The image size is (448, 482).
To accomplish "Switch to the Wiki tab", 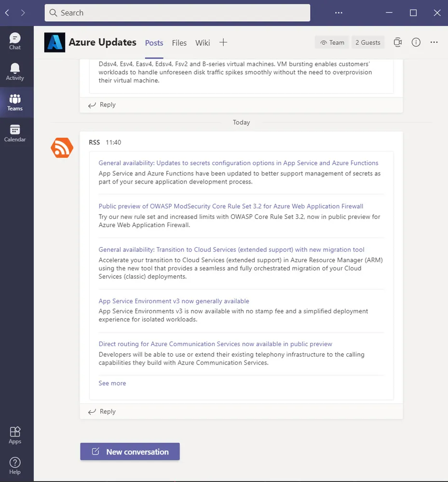I will [x=203, y=43].
